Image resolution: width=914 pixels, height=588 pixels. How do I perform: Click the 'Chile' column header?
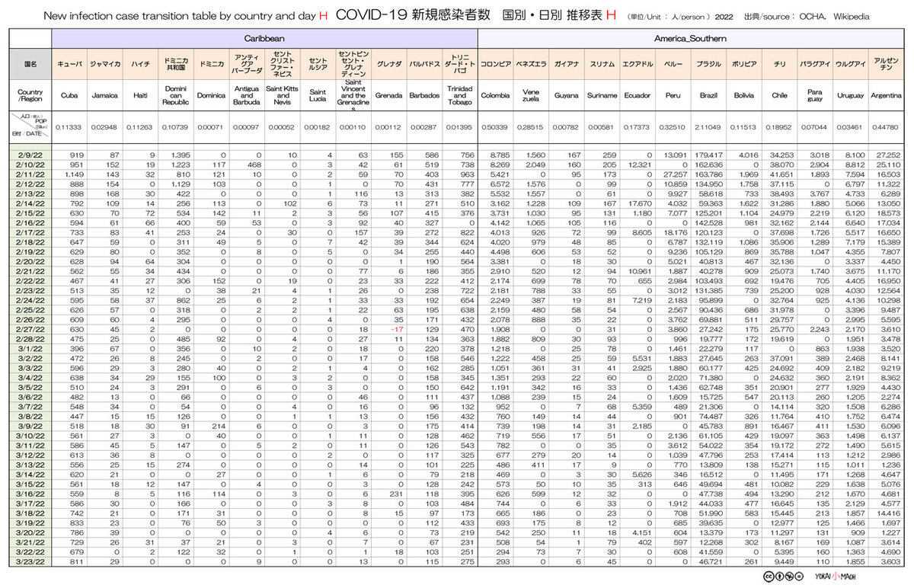[779, 96]
